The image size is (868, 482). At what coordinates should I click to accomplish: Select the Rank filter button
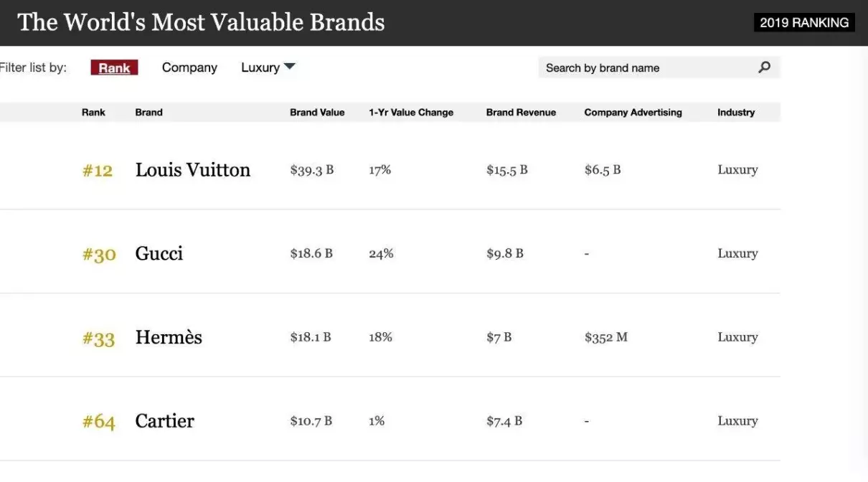coord(114,67)
